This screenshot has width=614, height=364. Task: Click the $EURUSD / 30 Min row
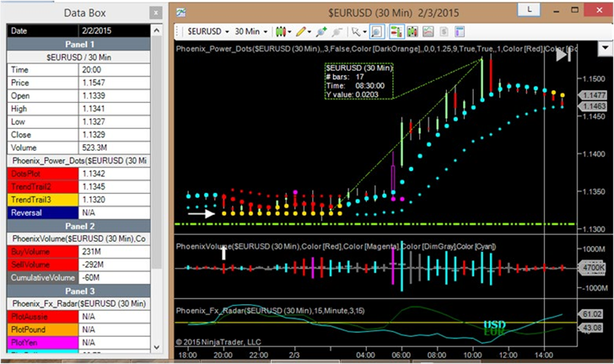78,57
